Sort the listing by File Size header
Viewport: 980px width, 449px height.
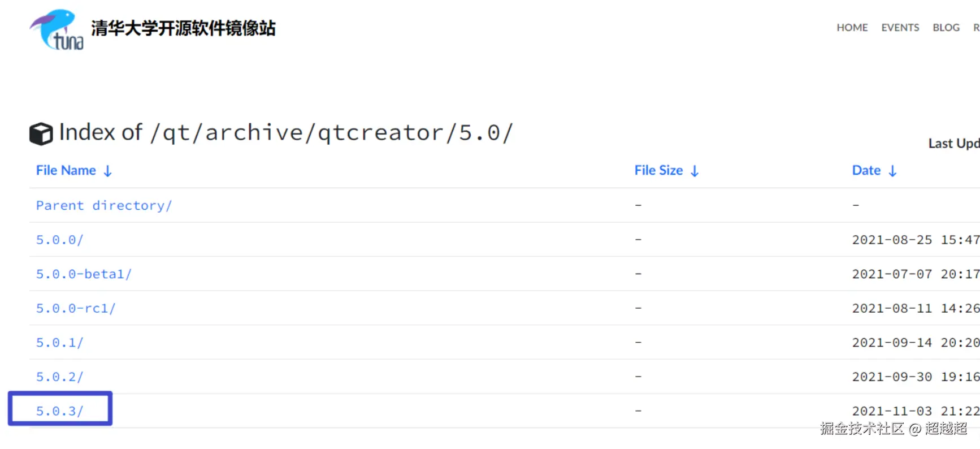click(658, 171)
